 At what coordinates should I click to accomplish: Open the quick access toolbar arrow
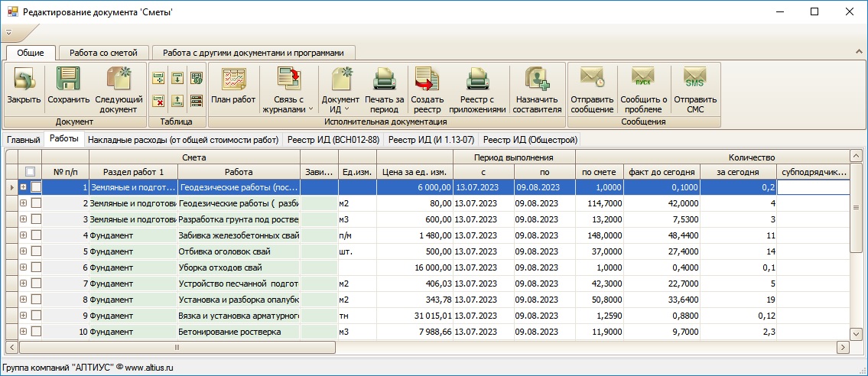coord(8,33)
